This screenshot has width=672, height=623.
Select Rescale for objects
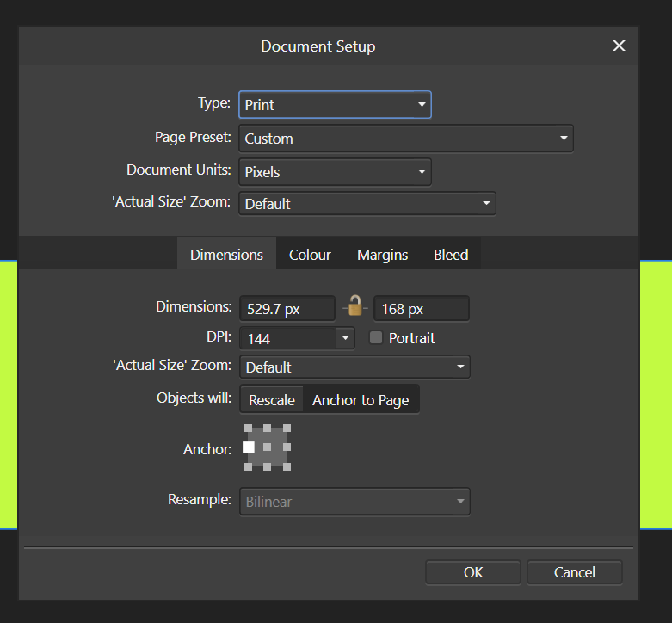pos(272,400)
